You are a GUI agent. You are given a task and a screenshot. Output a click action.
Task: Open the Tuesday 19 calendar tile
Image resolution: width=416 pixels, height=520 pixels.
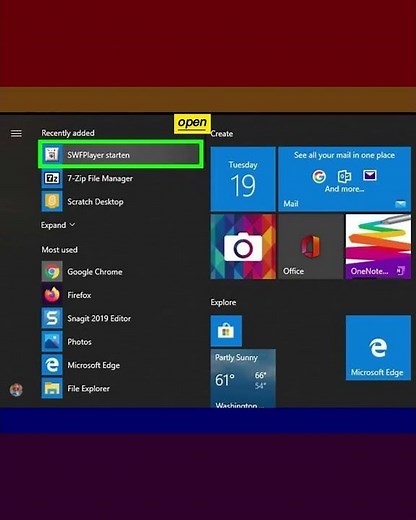click(243, 179)
